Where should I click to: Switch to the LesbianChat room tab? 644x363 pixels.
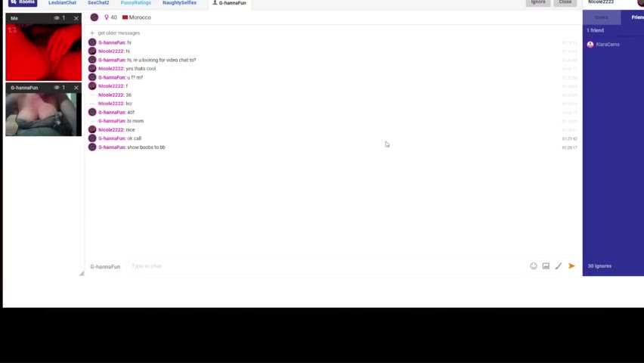coord(62,3)
